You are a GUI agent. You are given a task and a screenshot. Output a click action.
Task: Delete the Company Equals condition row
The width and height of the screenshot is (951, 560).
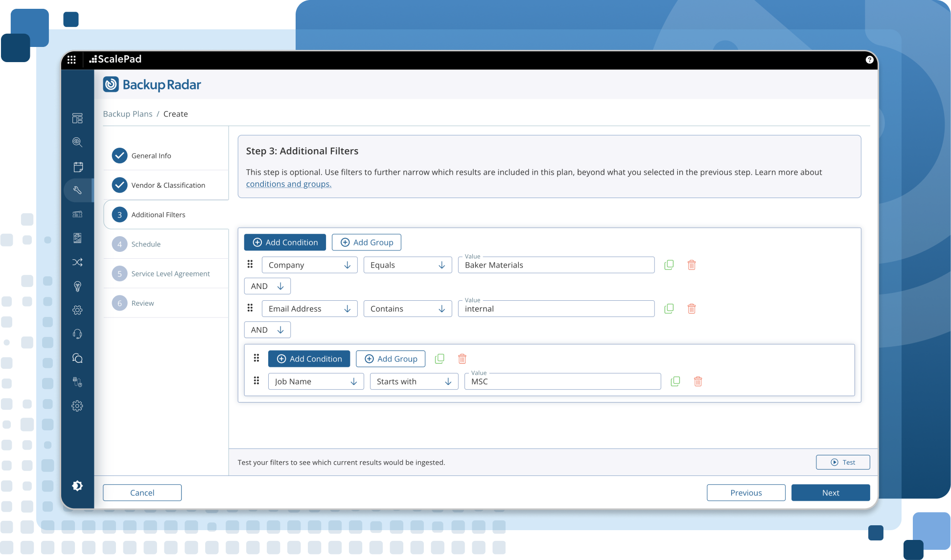point(691,265)
